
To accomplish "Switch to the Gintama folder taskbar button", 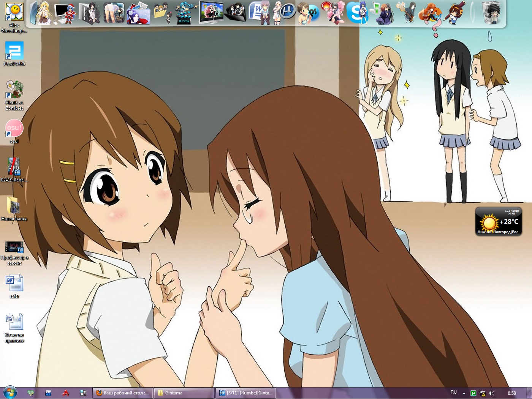I will 185,393.
